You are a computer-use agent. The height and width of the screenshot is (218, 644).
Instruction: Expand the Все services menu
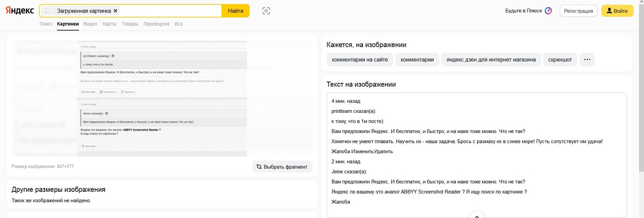tap(179, 24)
